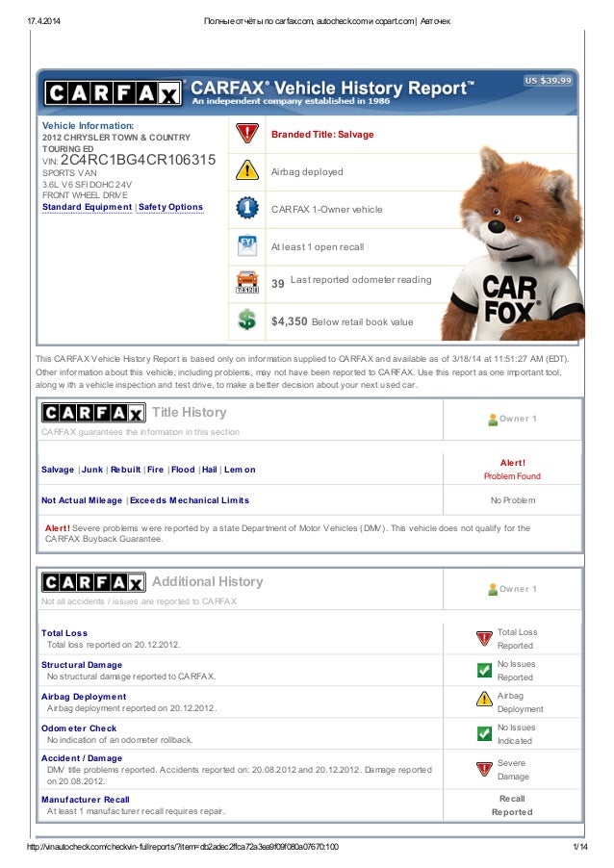Click the Hail title link

click(209, 470)
